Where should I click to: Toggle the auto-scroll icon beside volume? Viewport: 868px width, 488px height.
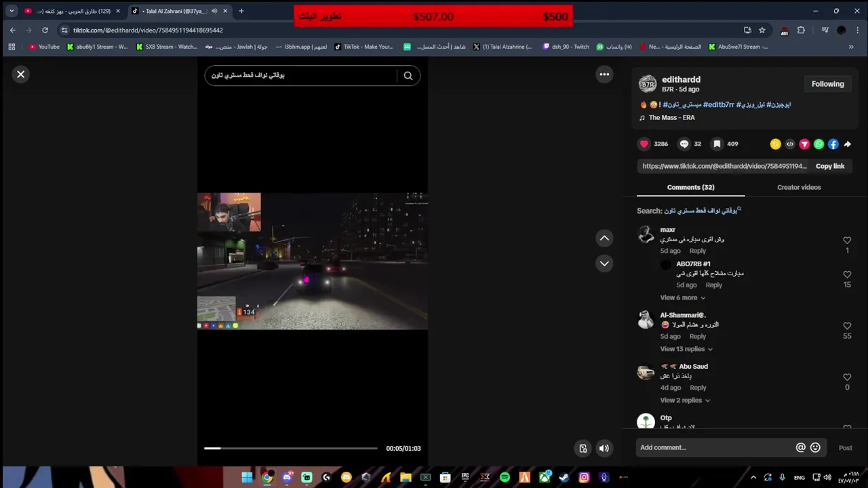pos(583,448)
